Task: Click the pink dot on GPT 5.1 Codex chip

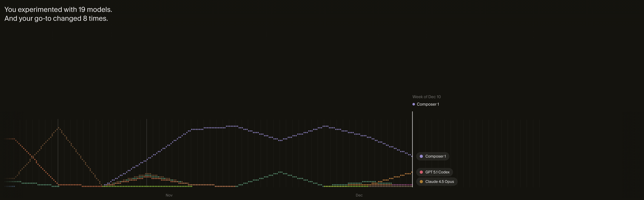Action: (x=421, y=172)
